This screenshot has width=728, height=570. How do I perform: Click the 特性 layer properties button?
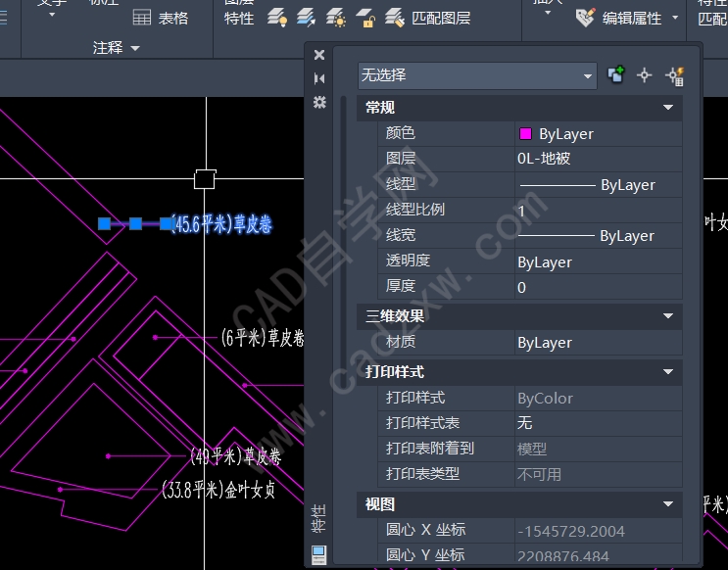[239, 18]
